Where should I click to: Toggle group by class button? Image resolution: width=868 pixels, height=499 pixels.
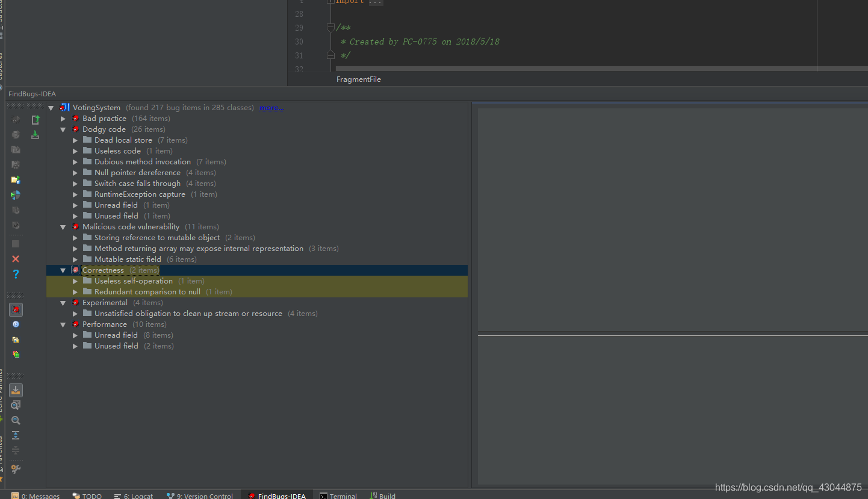click(16, 324)
